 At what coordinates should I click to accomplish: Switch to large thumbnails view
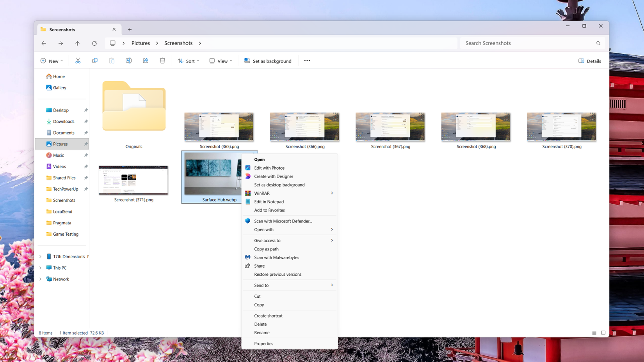click(x=603, y=333)
